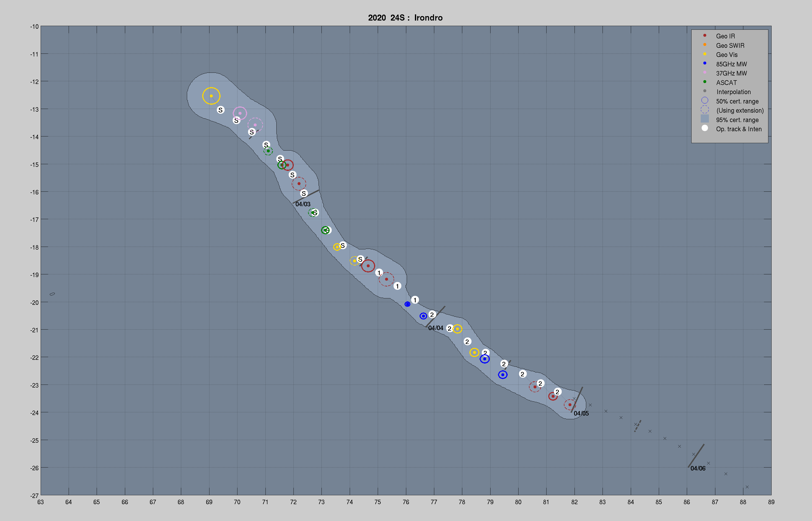The image size is (812, 521).
Task: Click the x-axis longitude label 89
Action: pyautogui.click(x=771, y=502)
